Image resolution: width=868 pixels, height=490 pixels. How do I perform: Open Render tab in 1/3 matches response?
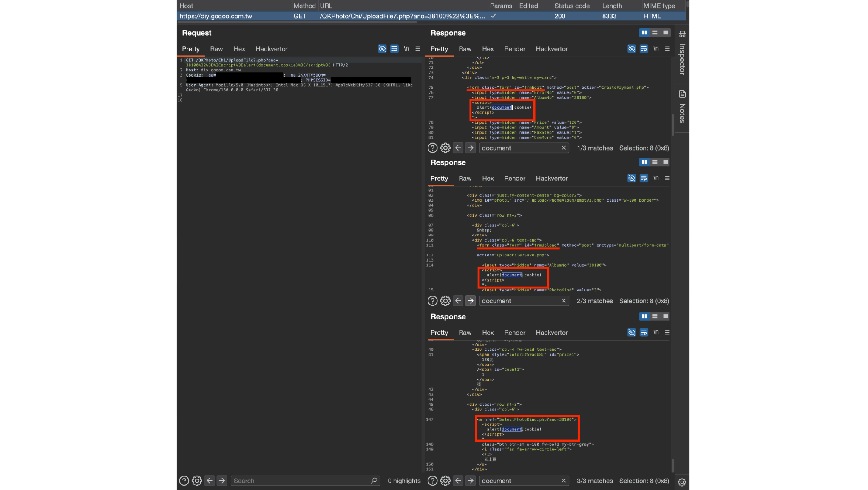click(x=515, y=49)
